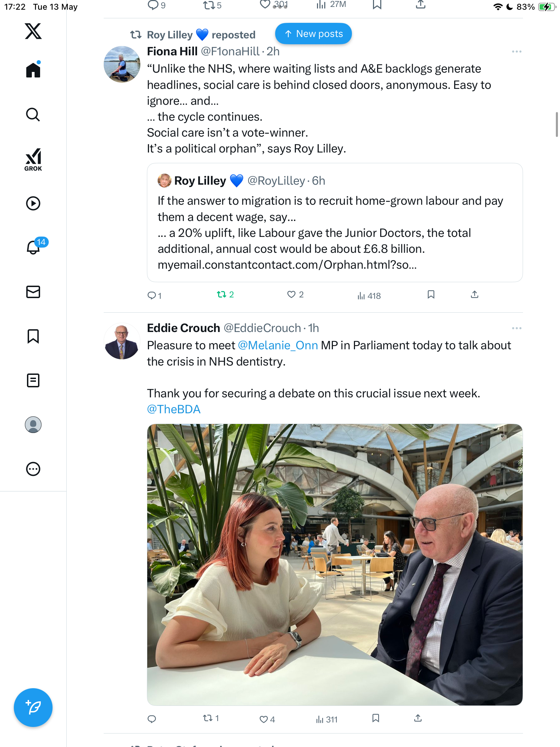Screen dimensions: 560x747
Task: Tap the compose new post button
Action: [x=33, y=708]
